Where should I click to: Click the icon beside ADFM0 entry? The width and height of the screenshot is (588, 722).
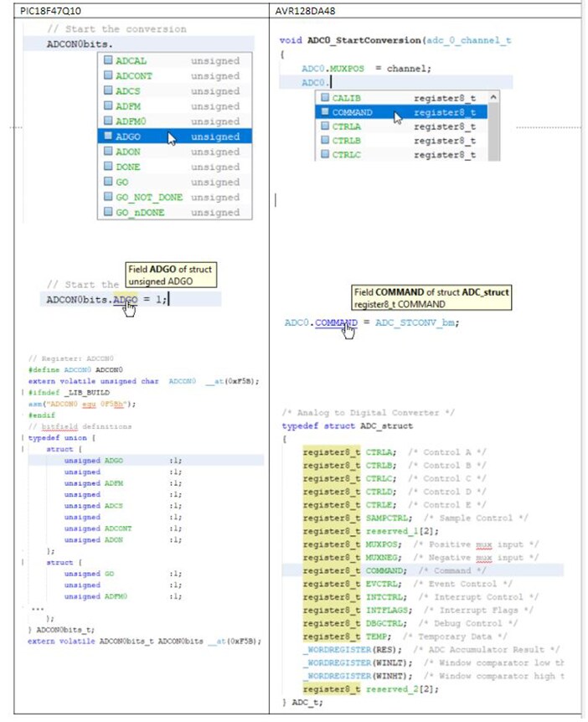coord(108,121)
